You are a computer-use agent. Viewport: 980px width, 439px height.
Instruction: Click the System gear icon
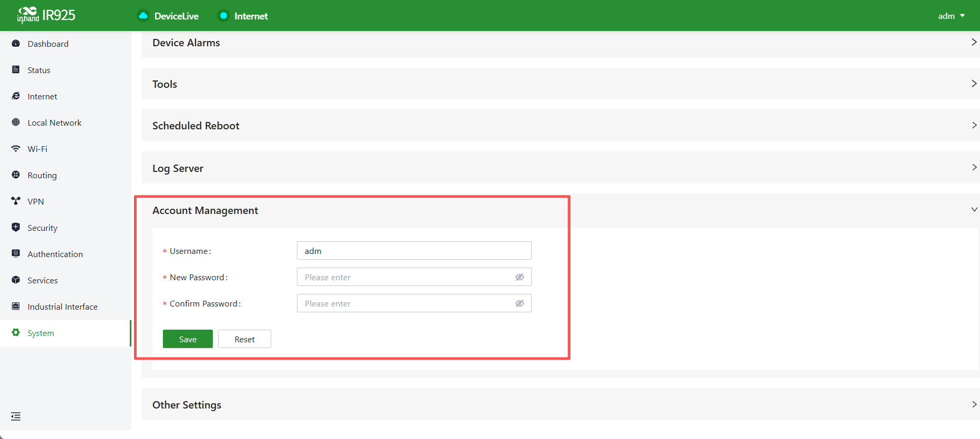tap(16, 333)
